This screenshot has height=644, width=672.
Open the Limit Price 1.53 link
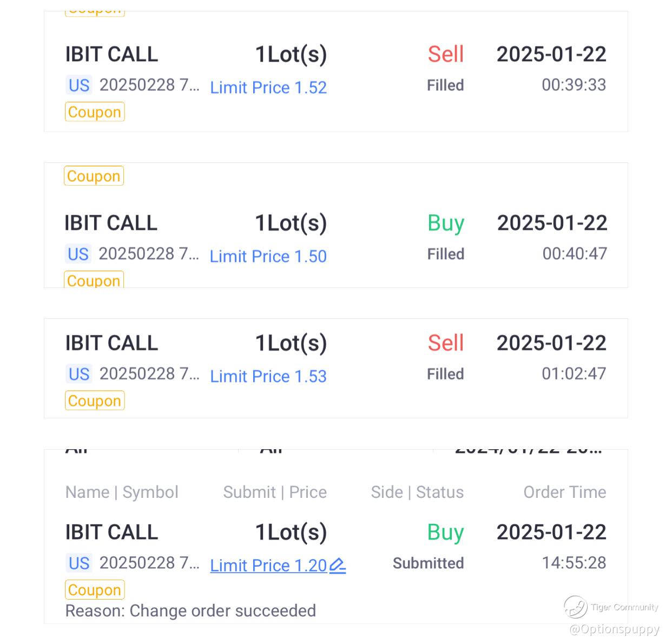coord(268,377)
